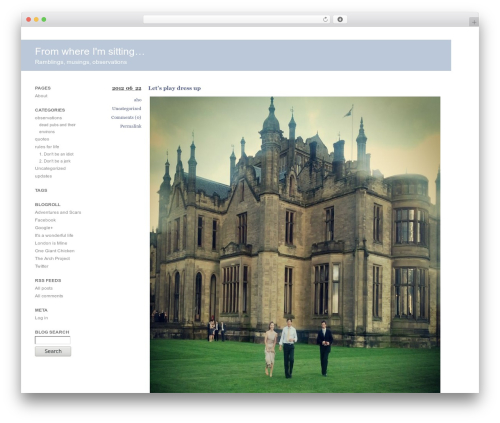500x423 pixels.
Task: Open the post Permalink
Action: (131, 126)
